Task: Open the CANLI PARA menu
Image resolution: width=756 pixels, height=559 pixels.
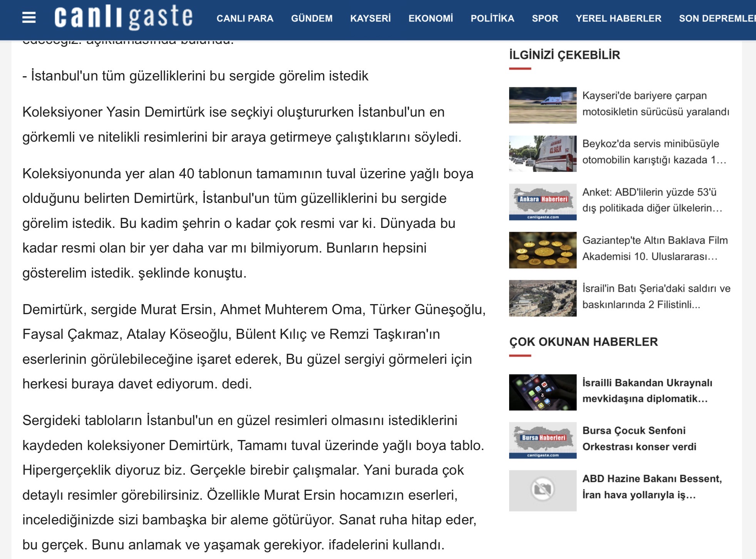Action: click(245, 18)
